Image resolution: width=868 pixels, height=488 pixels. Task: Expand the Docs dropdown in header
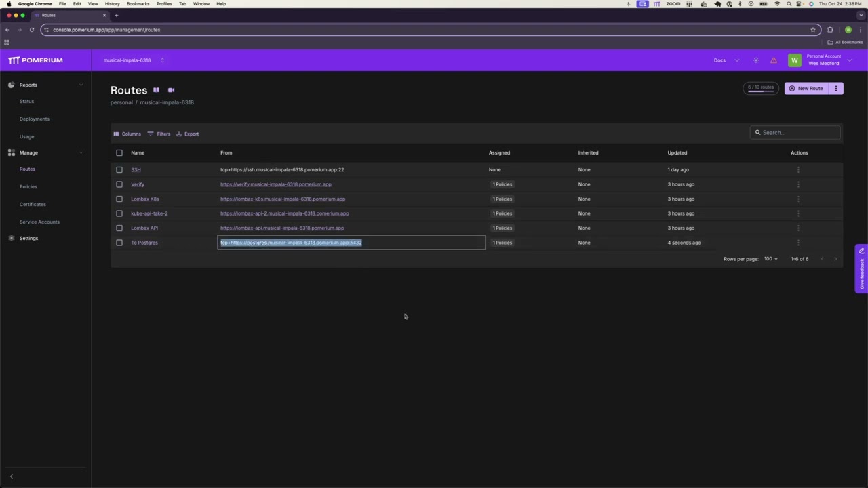pos(737,60)
